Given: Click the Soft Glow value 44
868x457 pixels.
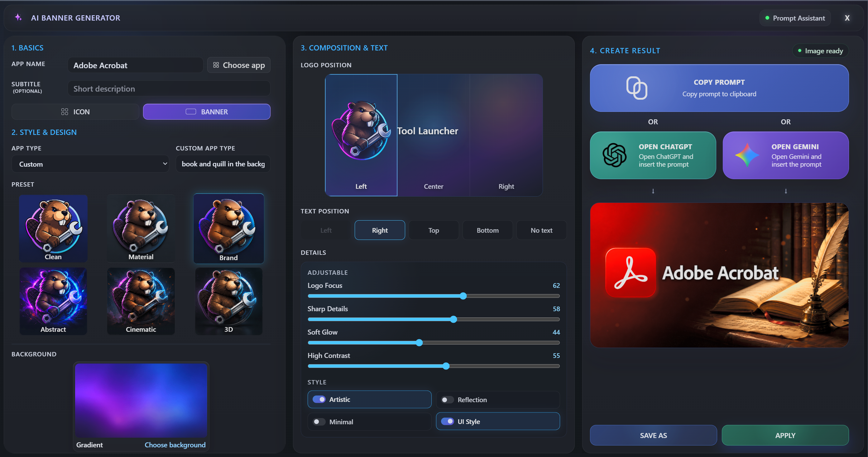Looking at the screenshot, I should [556, 332].
